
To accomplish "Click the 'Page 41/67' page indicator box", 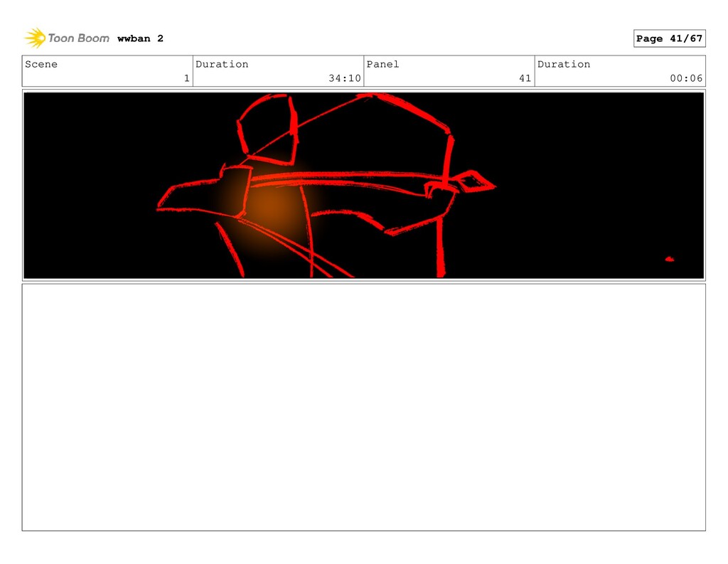I will (x=669, y=38).
